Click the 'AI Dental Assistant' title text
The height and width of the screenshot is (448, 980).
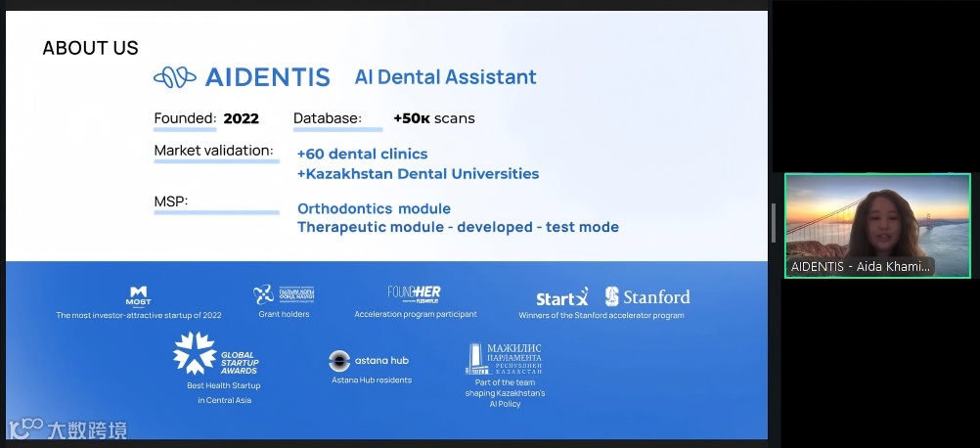(446, 77)
